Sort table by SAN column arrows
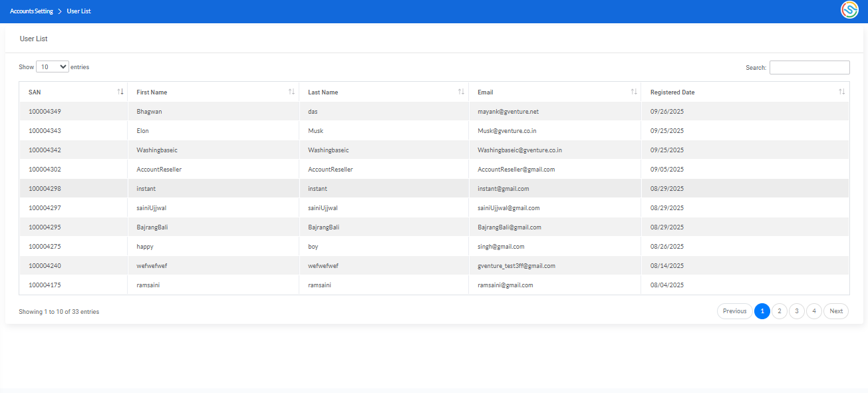Image resolution: width=868 pixels, height=393 pixels. coord(120,92)
